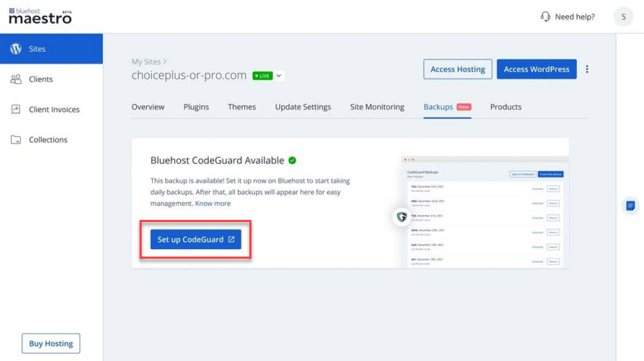Screen dimensions: 644x361
Task: Open the Clients page
Action: coord(41,79)
